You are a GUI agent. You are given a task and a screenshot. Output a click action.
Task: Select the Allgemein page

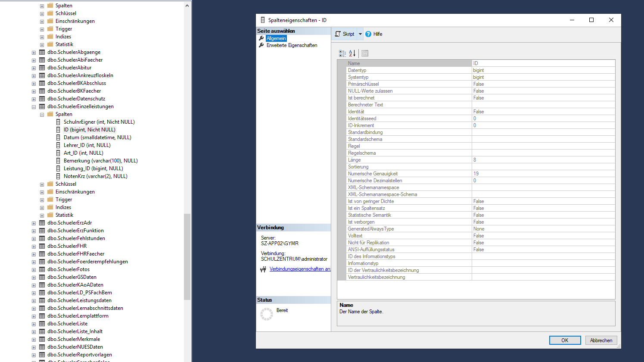[x=276, y=38]
